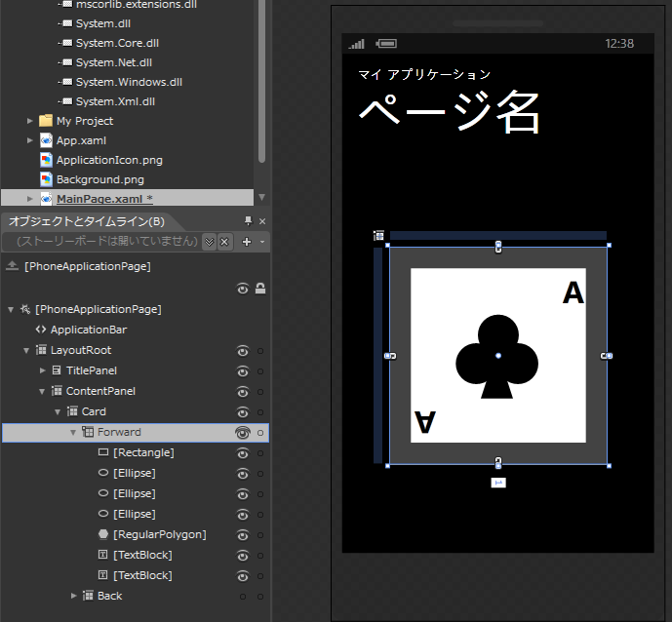This screenshot has width=672, height=622.
Task: Collapse the ContentPanel node
Action: 42,391
